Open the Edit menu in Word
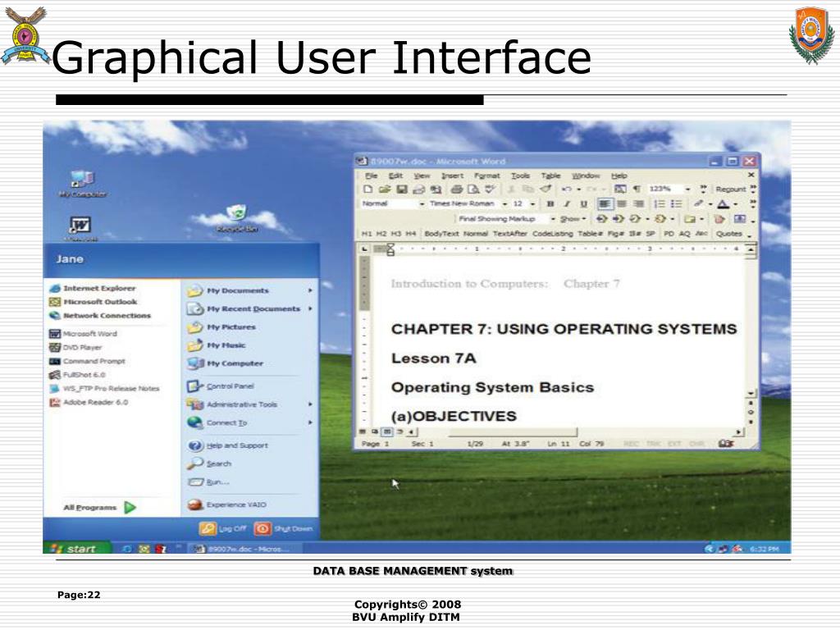The width and height of the screenshot is (840, 630). pos(395,176)
